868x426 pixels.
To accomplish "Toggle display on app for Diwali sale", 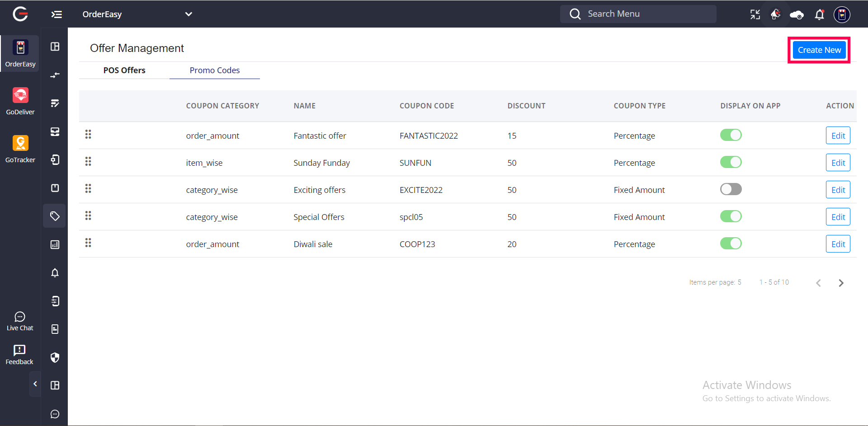I will [731, 243].
